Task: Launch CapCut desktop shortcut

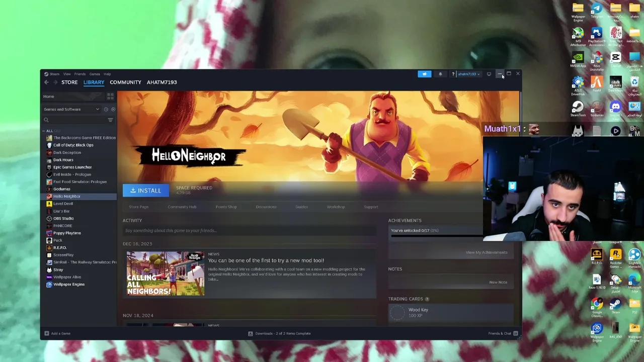Action: pyautogui.click(x=615, y=60)
